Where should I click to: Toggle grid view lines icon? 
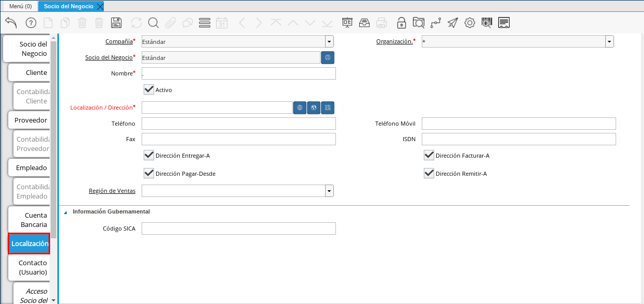pos(205,23)
